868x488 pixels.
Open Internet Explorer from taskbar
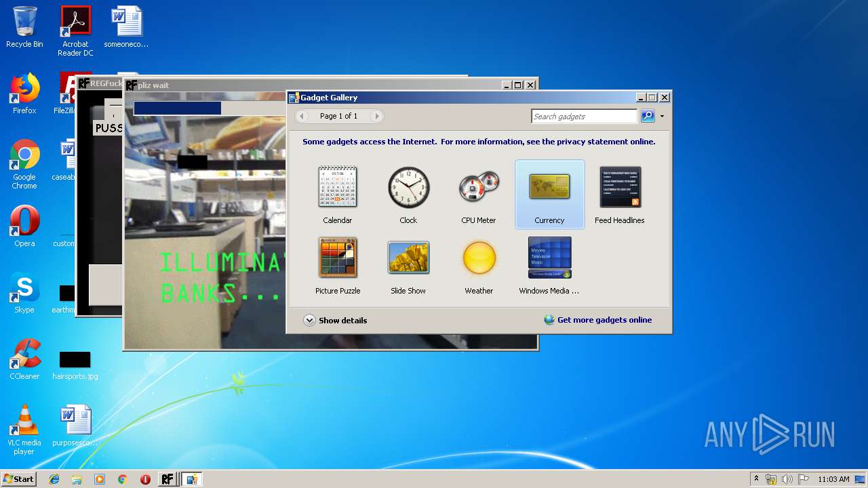(54, 479)
